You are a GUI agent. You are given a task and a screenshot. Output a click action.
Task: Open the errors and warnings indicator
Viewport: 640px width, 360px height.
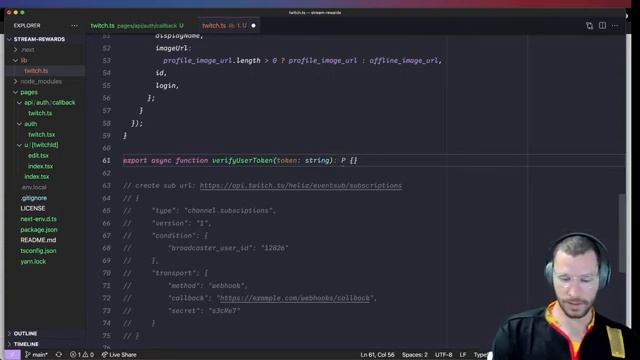(82, 355)
